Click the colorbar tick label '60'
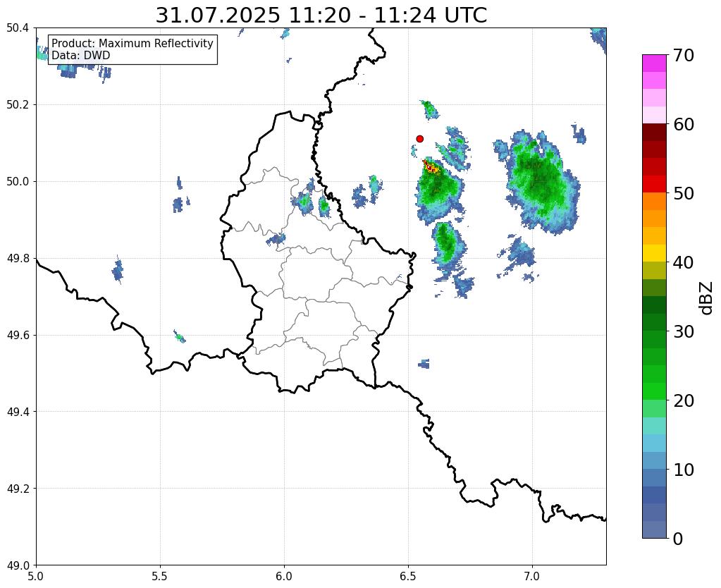 coord(684,124)
